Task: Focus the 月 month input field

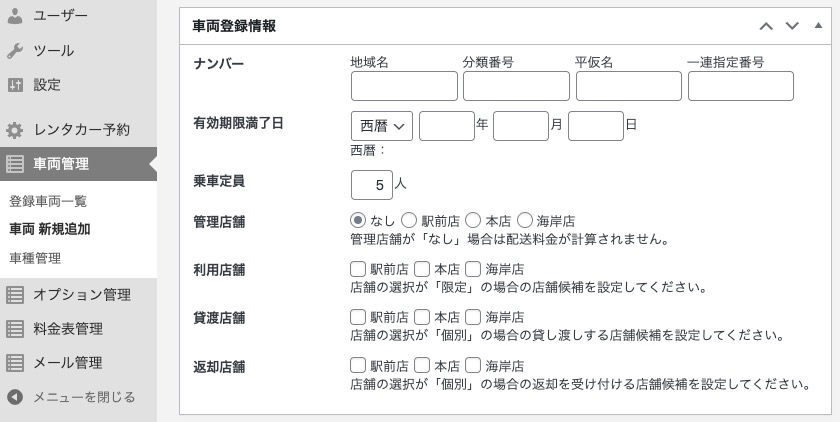Action: [x=521, y=126]
